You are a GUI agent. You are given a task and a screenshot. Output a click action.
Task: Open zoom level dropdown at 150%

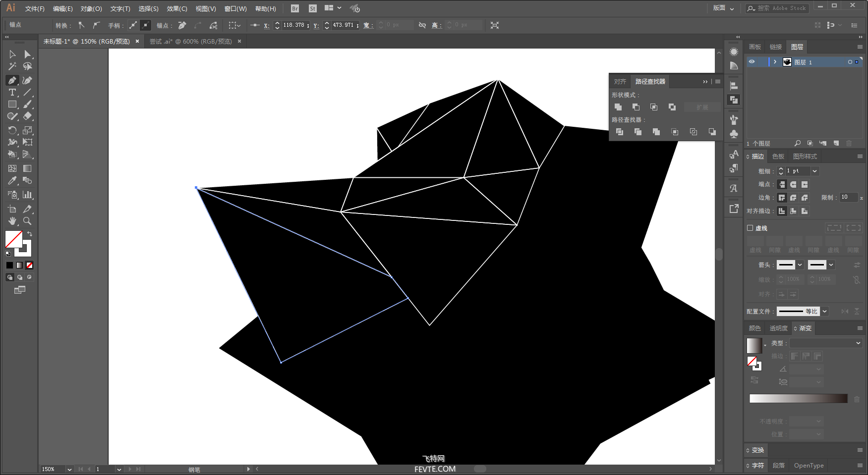(69, 469)
